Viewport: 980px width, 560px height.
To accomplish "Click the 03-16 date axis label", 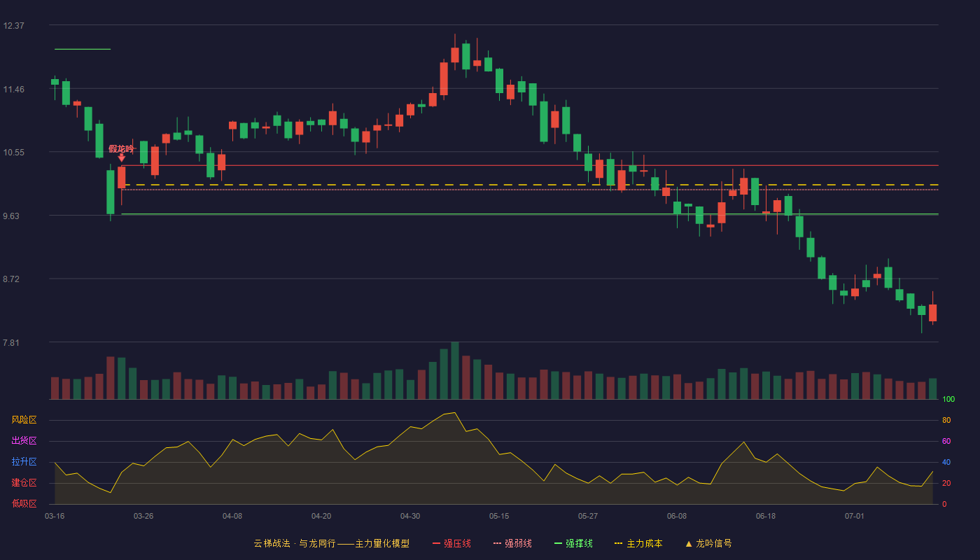I will [x=55, y=516].
